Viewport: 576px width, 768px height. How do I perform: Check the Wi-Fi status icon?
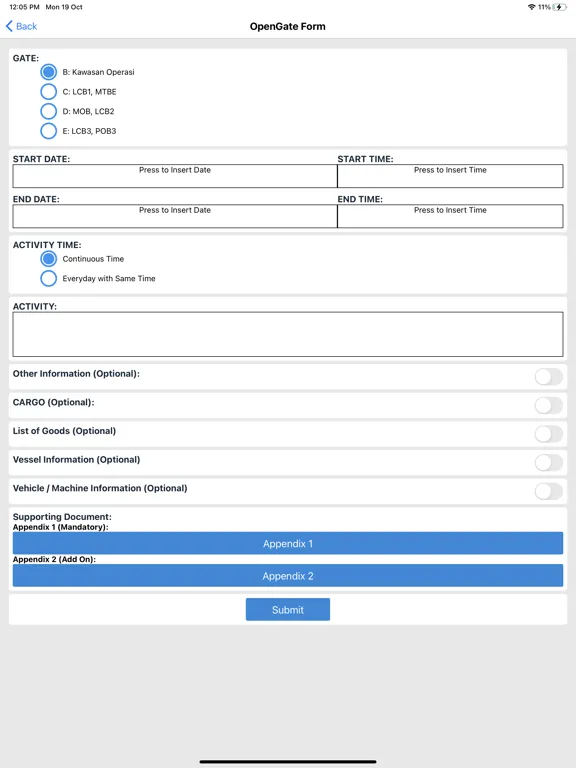pyautogui.click(x=531, y=7)
